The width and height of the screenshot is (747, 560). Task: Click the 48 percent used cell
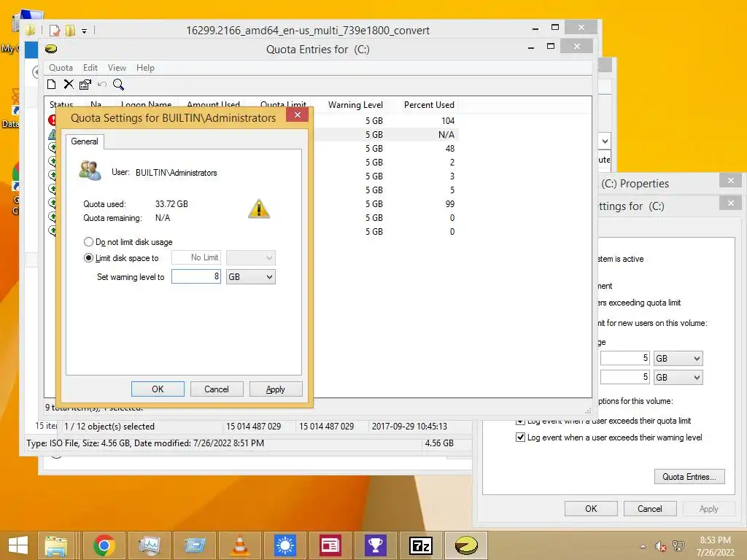click(449, 149)
